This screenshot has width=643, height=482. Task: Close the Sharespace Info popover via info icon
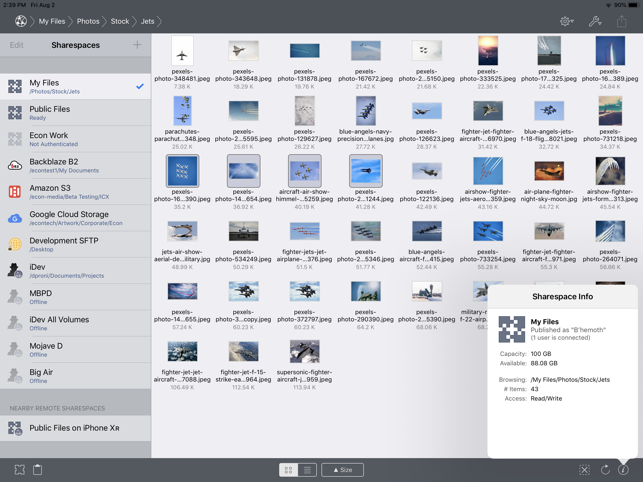623,469
